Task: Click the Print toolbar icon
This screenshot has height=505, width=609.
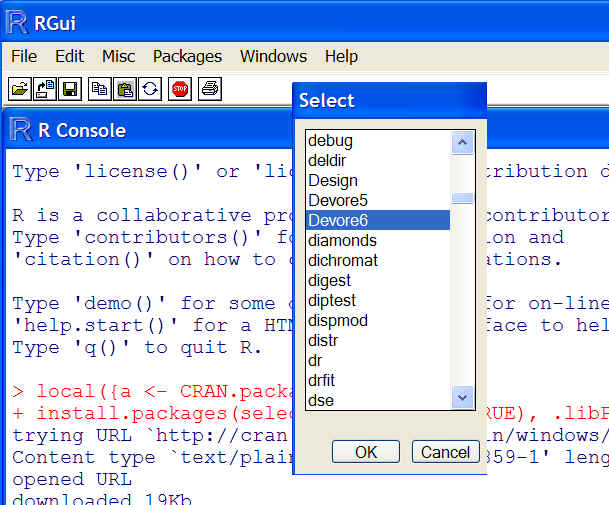Action: point(210,89)
